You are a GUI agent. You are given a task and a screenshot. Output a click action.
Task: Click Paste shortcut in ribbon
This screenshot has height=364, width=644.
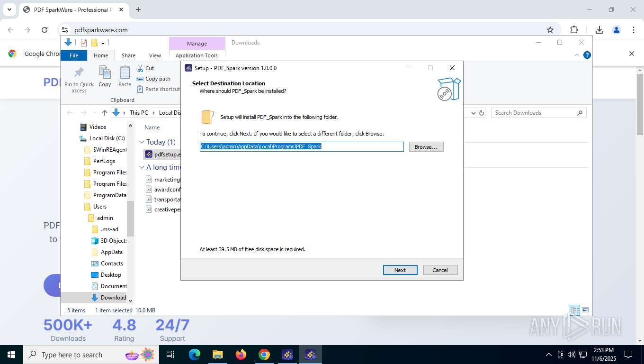pyautogui.click(x=158, y=89)
